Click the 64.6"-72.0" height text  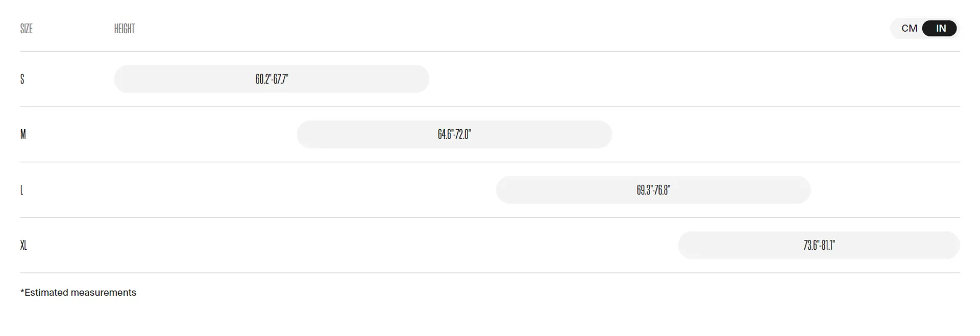pyautogui.click(x=454, y=134)
